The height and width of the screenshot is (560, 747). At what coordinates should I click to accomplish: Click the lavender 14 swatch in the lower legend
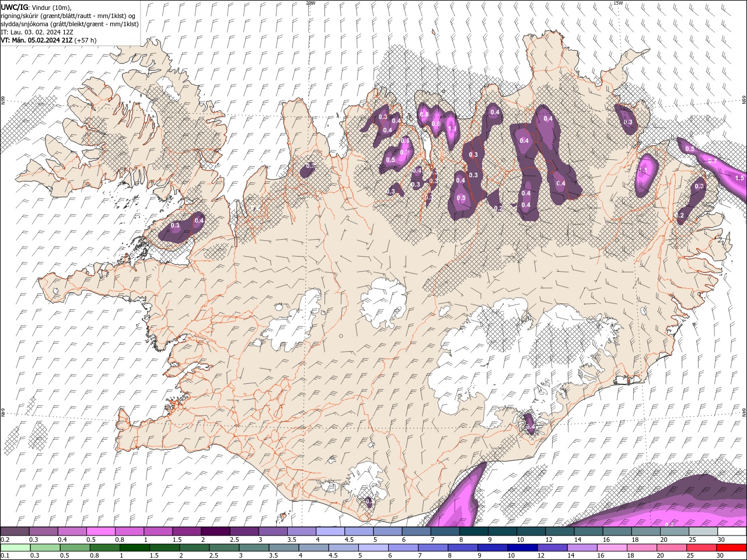[582, 548]
